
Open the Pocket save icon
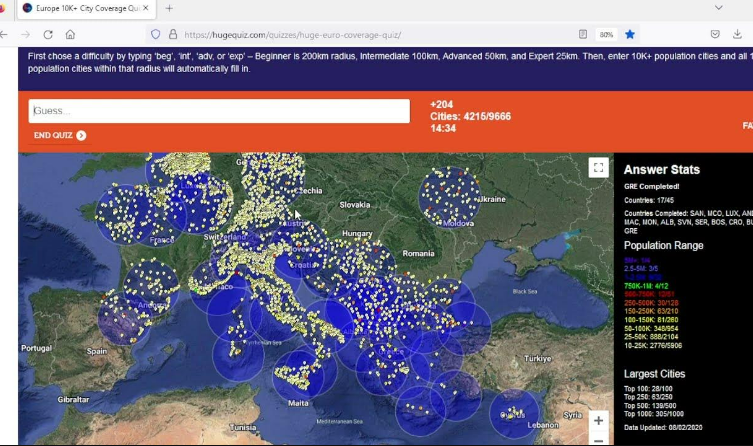coord(715,34)
